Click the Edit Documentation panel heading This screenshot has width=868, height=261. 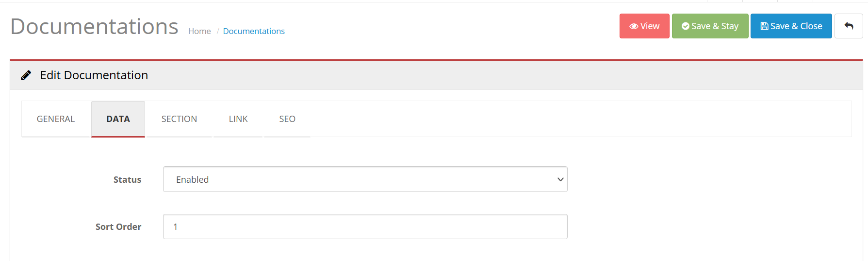tap(94, 75)
